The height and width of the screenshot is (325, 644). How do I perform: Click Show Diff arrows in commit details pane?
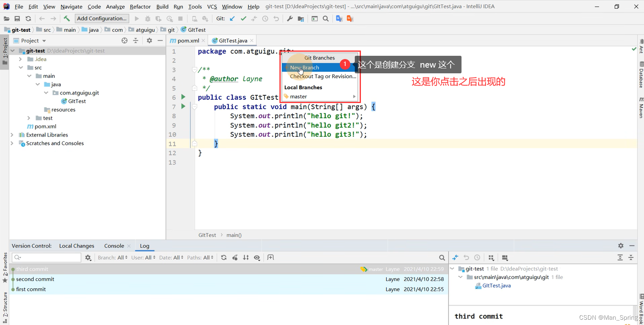click(x=455, y=257)
